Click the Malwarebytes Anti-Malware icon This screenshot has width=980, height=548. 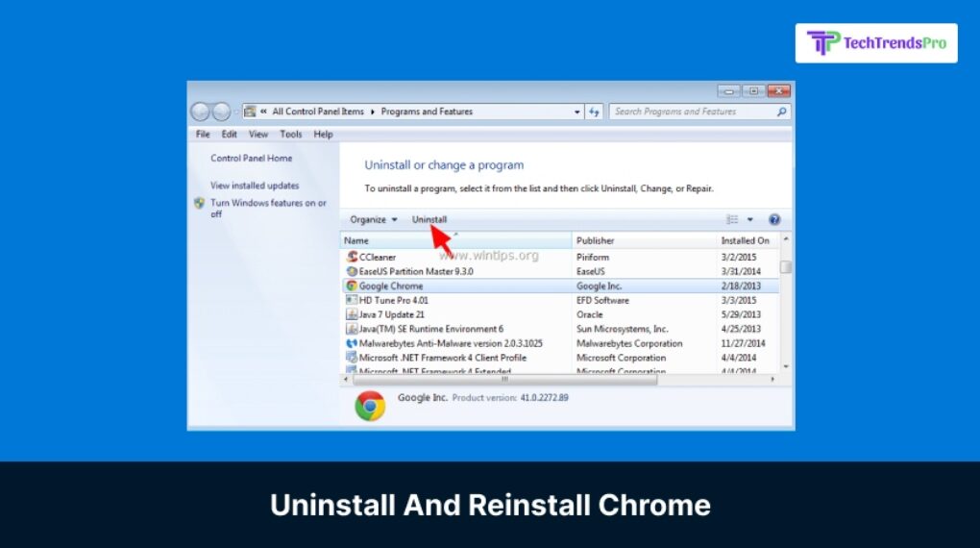pyautogui.click(x=352, y=343)
